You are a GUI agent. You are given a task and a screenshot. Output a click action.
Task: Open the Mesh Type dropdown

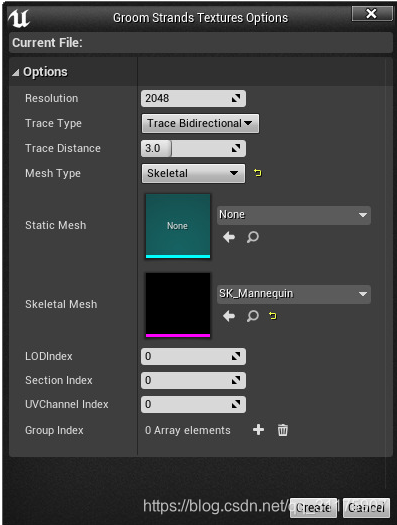(193, 173)
